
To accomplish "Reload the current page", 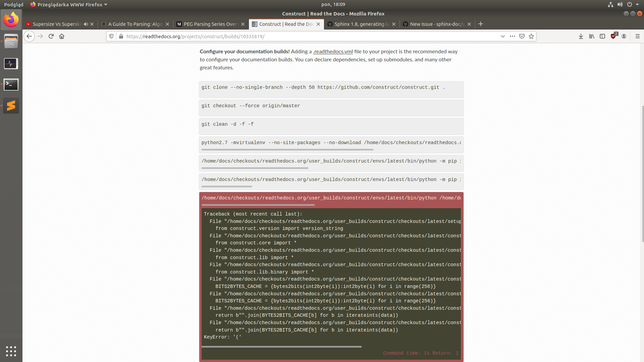I will click(x=51, y=36).
